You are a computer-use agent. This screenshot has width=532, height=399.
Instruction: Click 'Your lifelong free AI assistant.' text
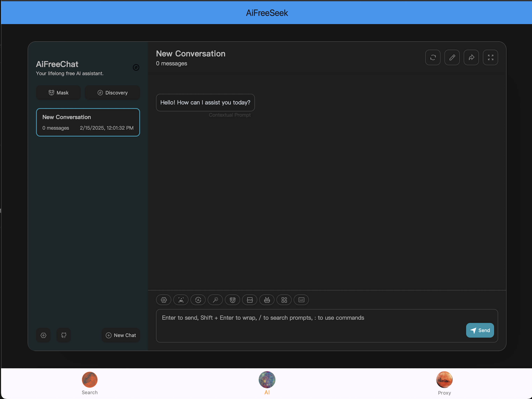pos(70,73)
